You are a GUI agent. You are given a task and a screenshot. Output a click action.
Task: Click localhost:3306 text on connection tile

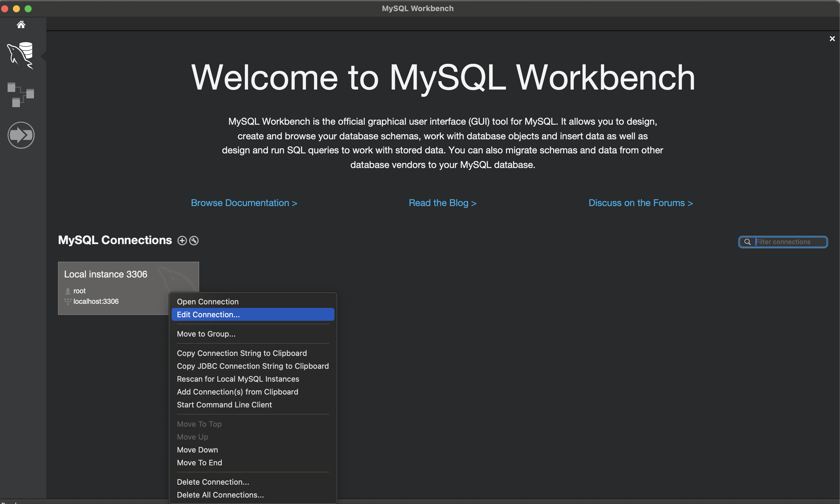[96, 301]
